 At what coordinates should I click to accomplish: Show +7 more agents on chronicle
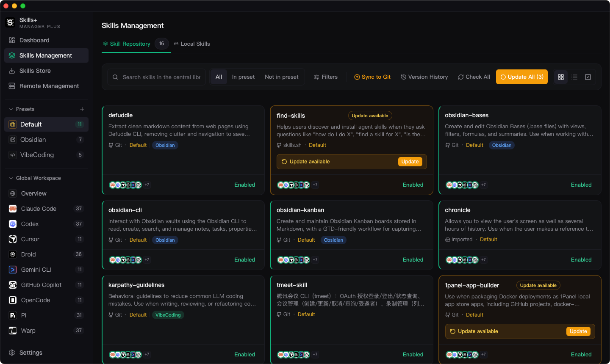[x=483, y=259]
